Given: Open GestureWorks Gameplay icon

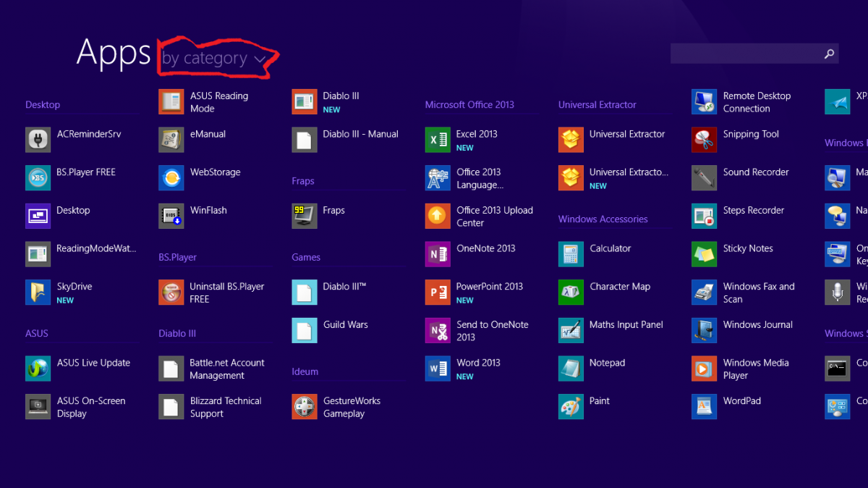Looking at the screenshot, I should pos(305,407).
